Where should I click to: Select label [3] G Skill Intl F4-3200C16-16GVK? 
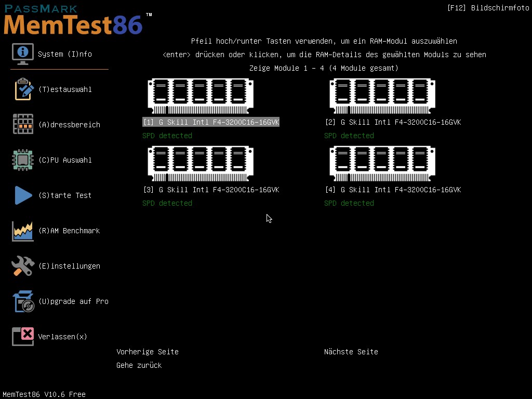pos(211,190)
